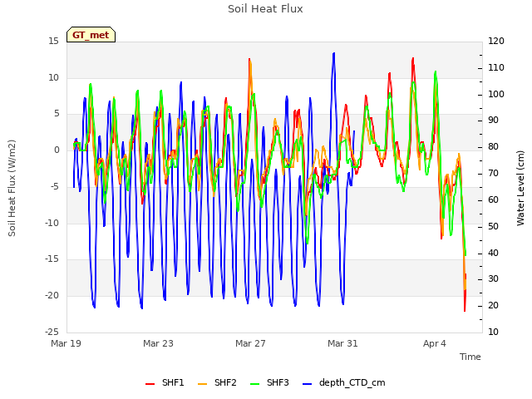Click the green SHF3 legend color marker
Viewport: 532px width, 399px height.
[255, 384]
